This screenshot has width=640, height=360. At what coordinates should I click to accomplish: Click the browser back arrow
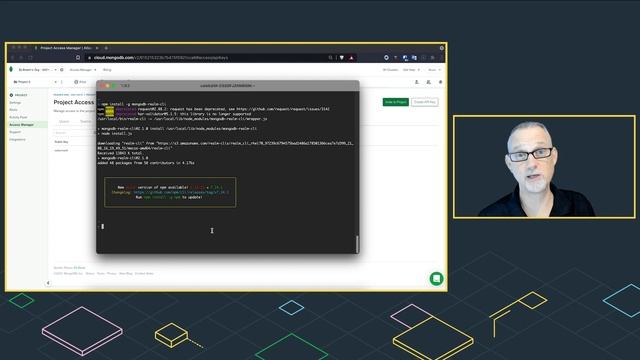[13, 58]
